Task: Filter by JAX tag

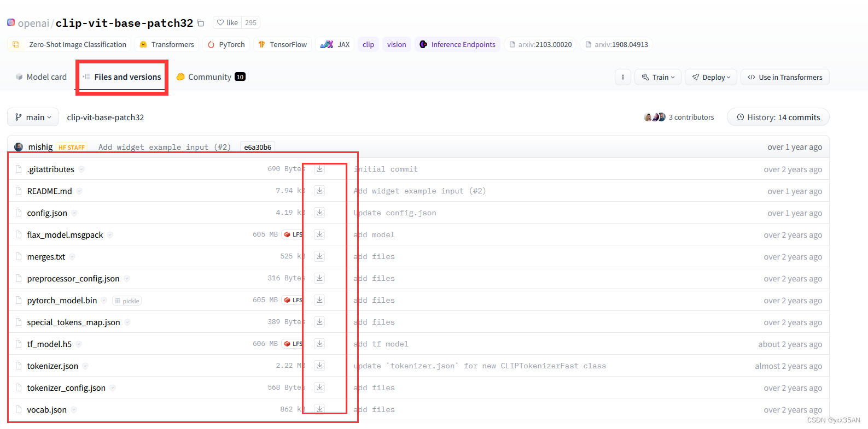Action: (x=335, y=44)
